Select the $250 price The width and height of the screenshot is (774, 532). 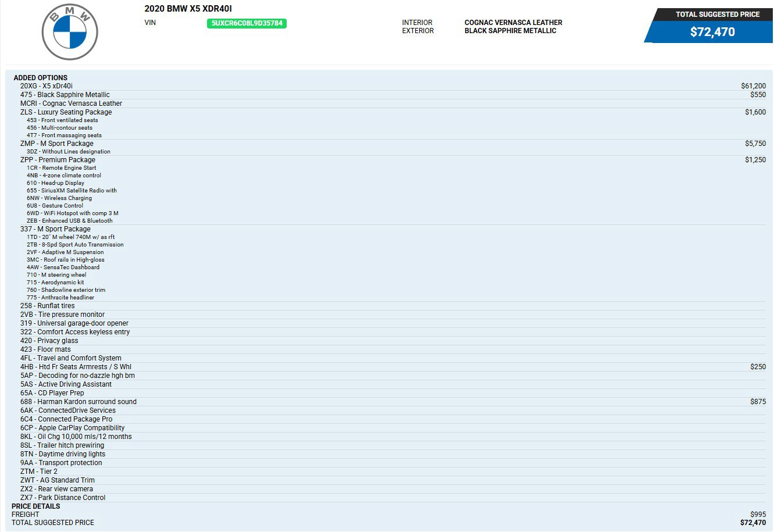click(758, 367)
